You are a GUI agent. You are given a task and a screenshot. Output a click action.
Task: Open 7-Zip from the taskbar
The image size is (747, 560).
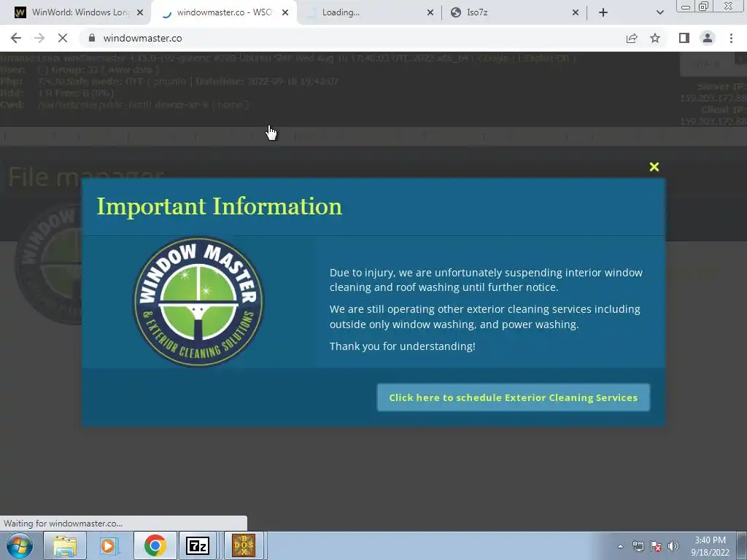tap(198, 545)
